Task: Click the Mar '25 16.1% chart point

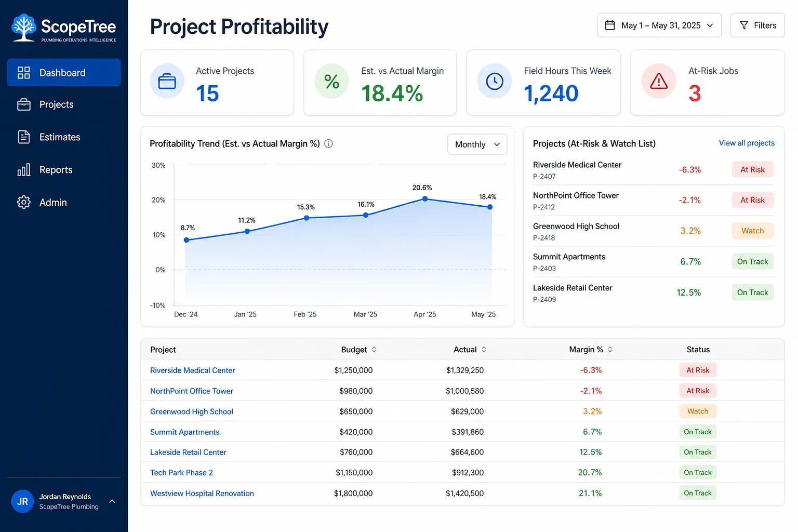Action: click(366, 215)
